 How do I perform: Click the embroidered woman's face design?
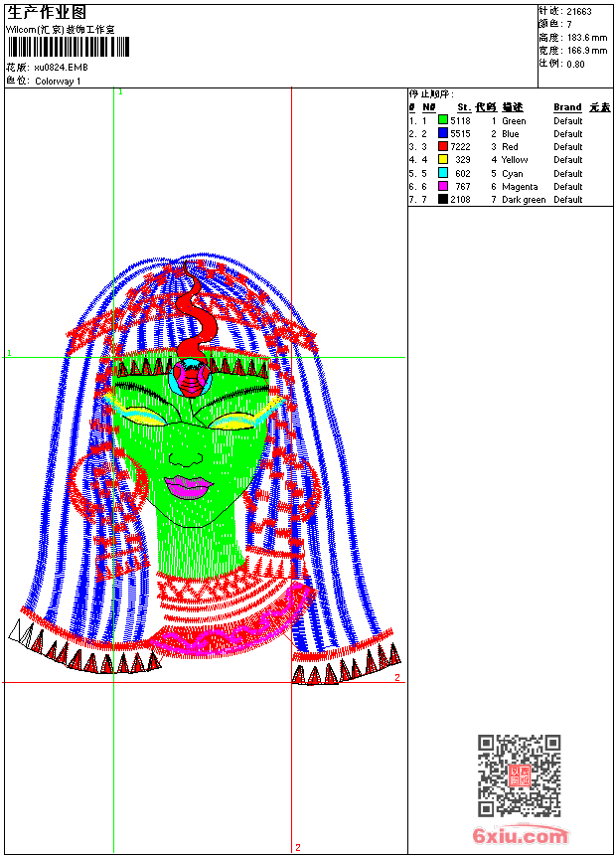click(205, 469)
